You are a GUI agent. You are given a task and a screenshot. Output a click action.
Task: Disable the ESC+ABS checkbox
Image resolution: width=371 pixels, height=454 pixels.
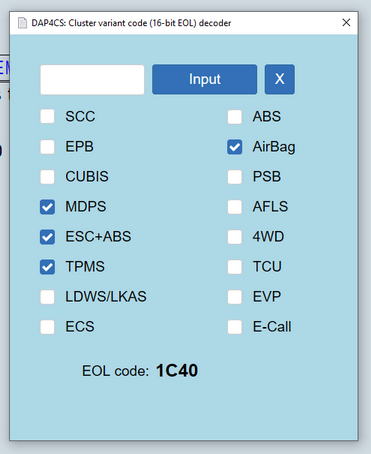pos(47,237)
